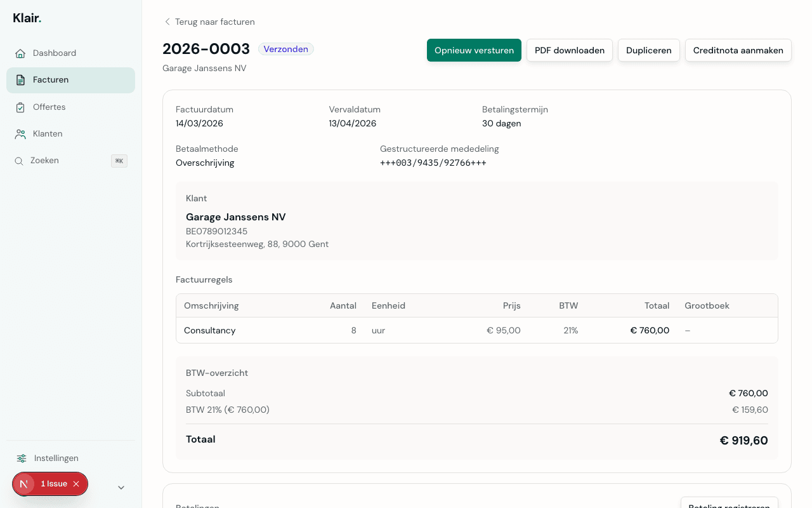Go to the Klanten section

pyautogui.click(x=48, y=134)
